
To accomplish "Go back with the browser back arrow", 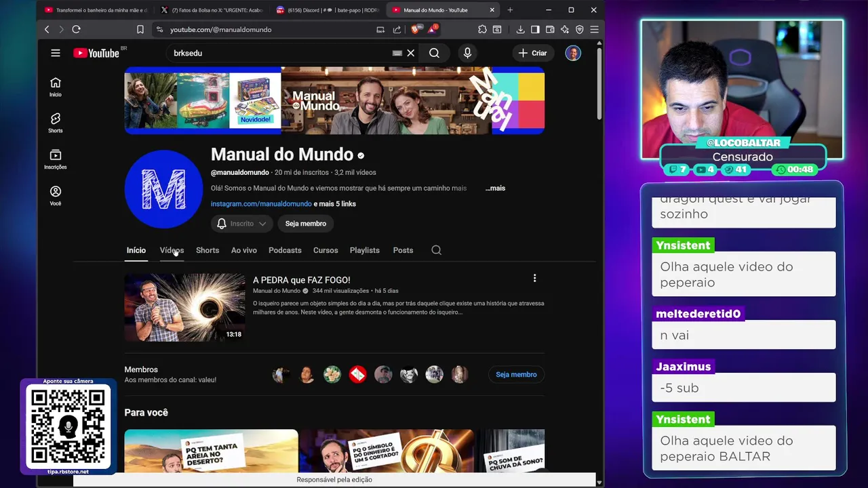I will (x=47, y=29).
